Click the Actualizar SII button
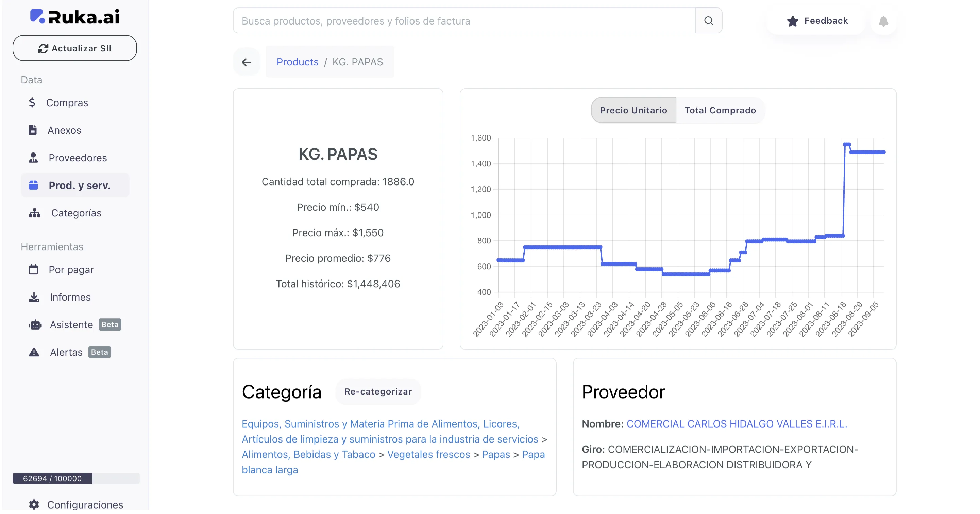The image size is (980, 514). click(x=75, y=48)
